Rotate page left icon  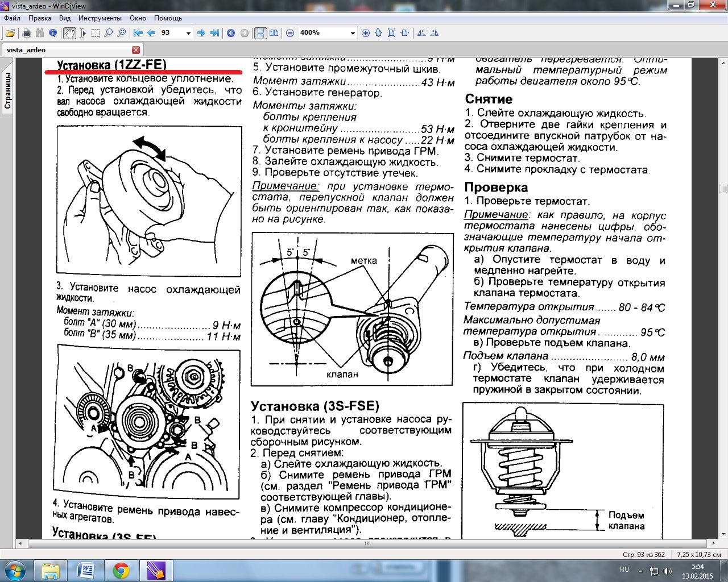[x=421, y=33]
